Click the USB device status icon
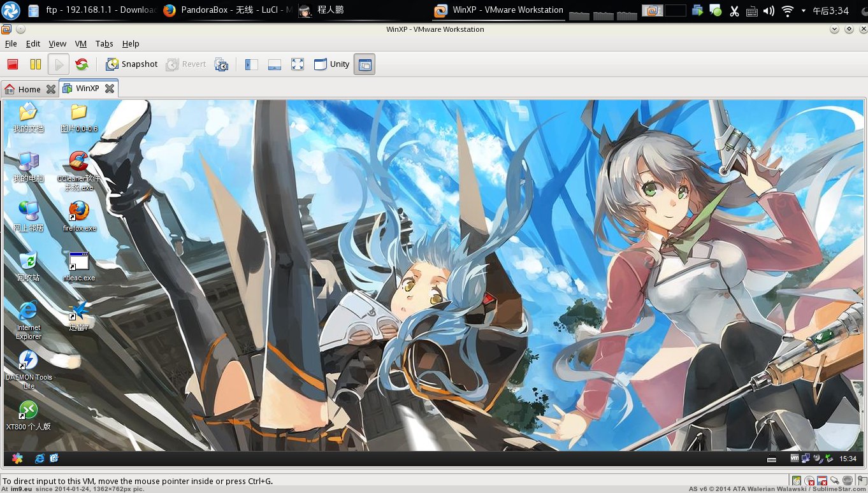The image size is (868, 493). pyautogui.click(x=835, y=481)
